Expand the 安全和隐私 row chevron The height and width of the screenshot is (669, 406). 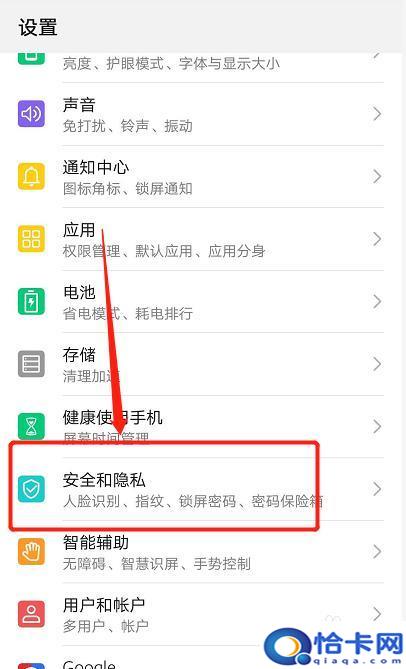377,489
